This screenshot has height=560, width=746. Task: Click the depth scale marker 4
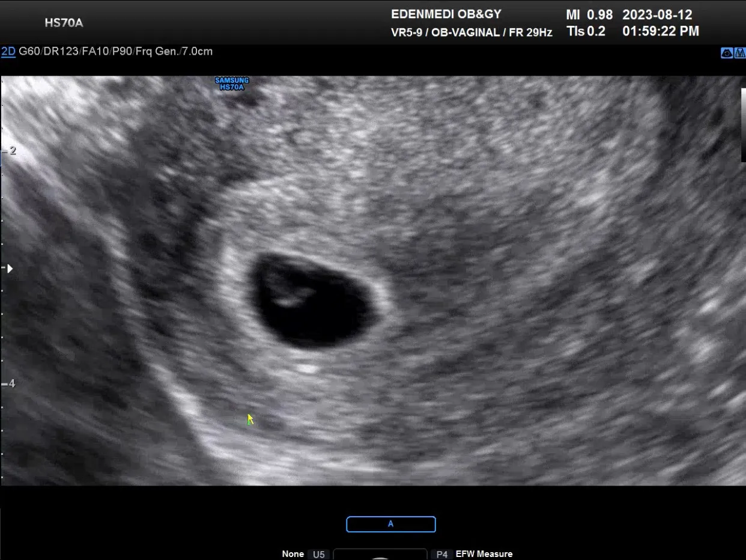coord(12,384)
